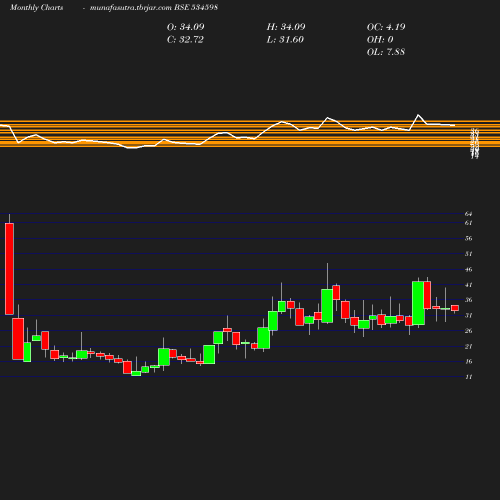Click the munafasutra.tbrjar.com BSE 534598 label
This screenshot has height=500, width=500.
point(154,7)
